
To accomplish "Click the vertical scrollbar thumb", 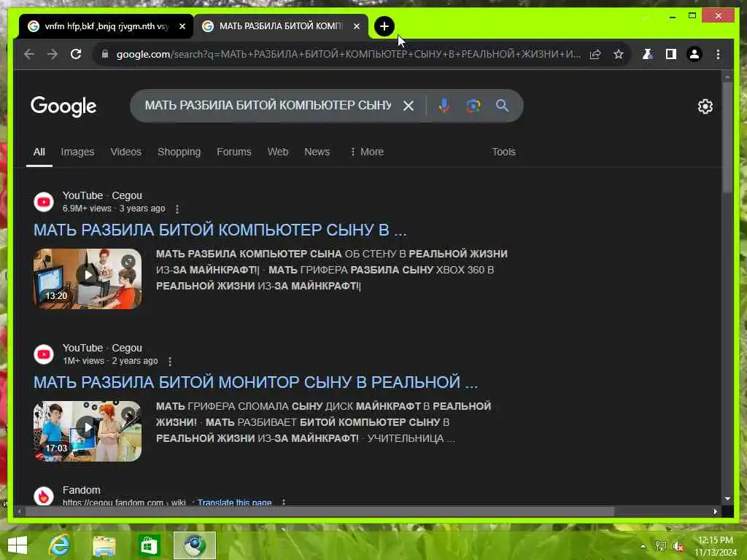I will click(727, 138).
